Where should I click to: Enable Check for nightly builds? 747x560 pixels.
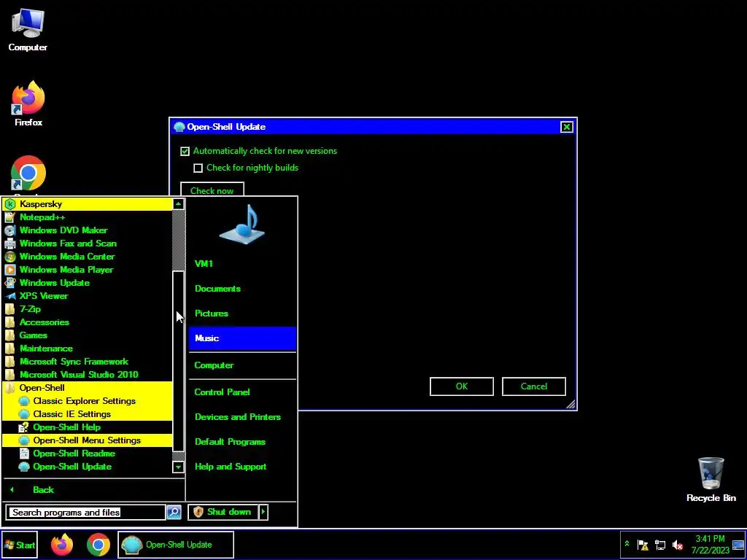pos(198,168)
